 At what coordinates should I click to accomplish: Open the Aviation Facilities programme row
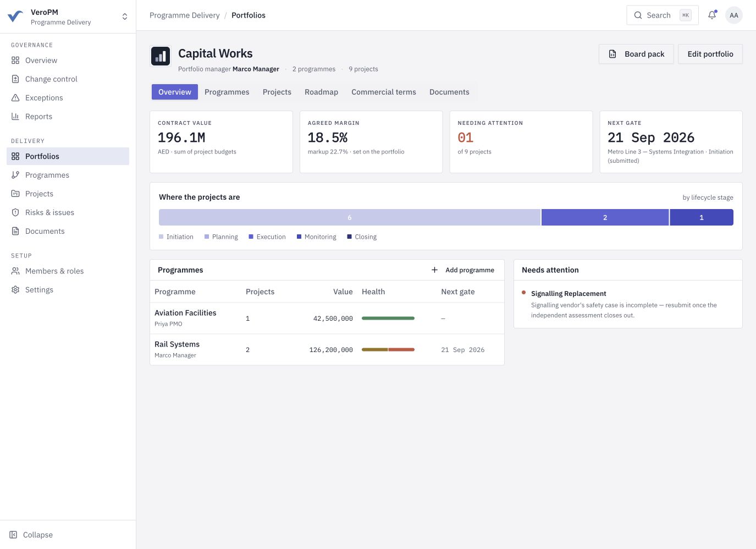[327, 319]
